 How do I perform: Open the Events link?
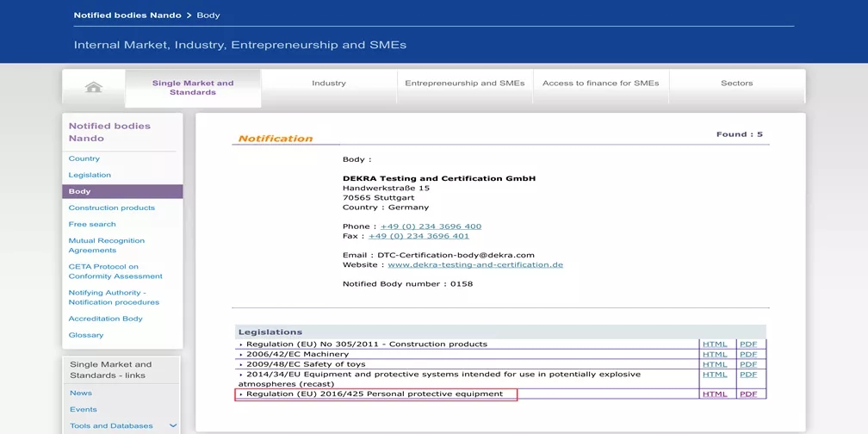tap(83, 410)
